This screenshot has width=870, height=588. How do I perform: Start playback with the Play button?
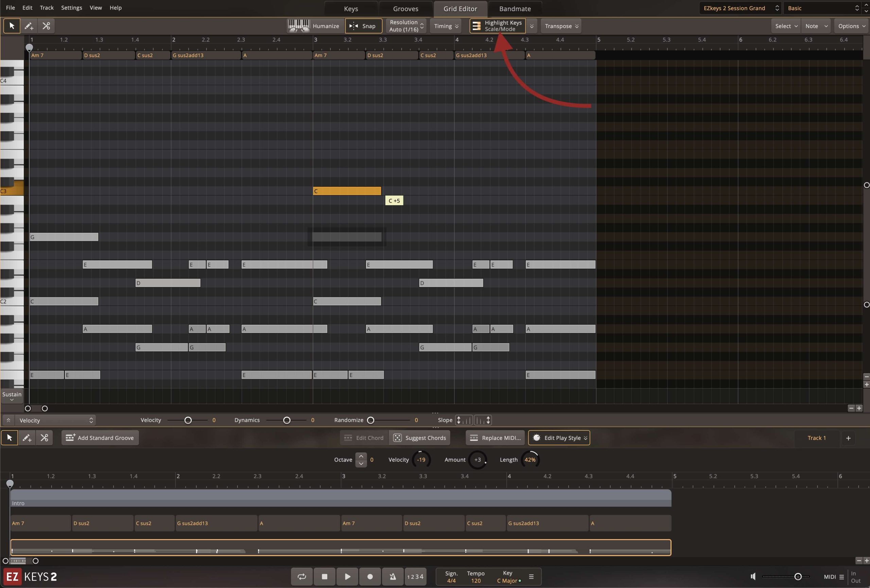pos(347,576)
